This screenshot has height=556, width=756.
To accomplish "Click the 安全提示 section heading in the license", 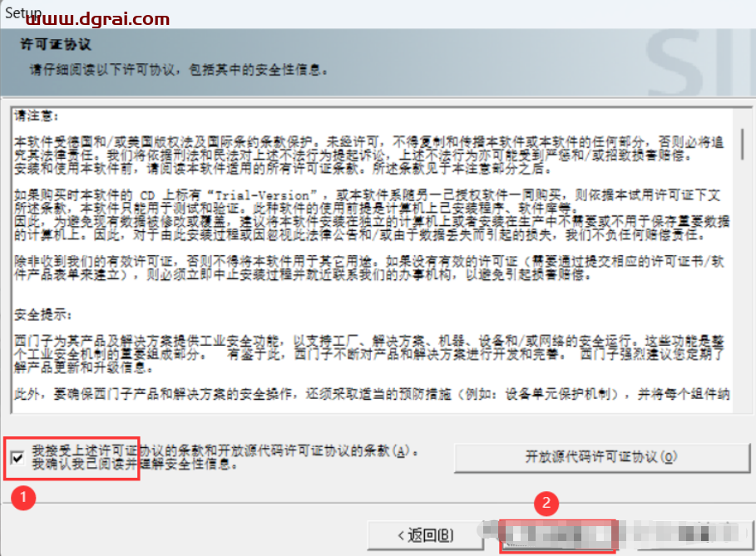I will tap(43, 315).
